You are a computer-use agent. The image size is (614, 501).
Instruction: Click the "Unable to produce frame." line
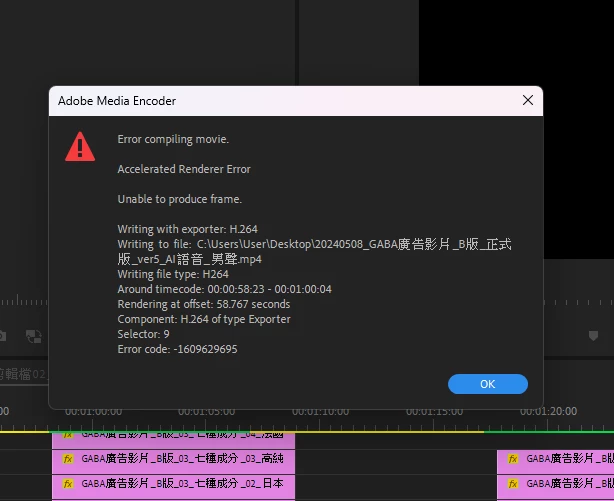(179, 199)
